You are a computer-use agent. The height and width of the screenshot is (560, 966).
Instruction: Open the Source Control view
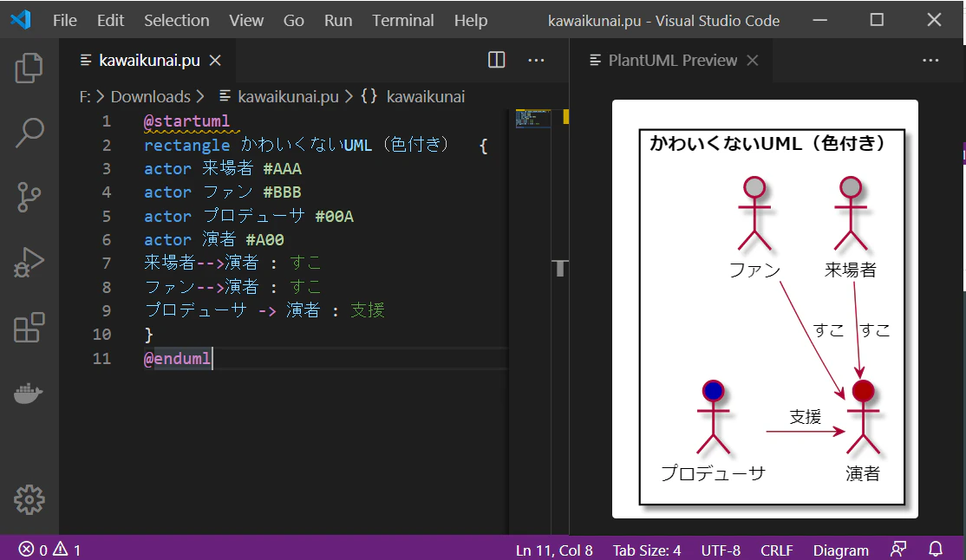pos(29,197)
